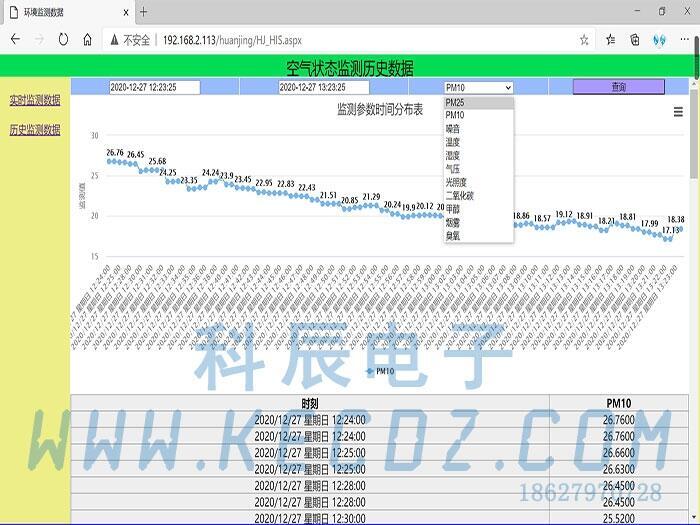Click the start time input field
The width and height of the screenshot is (700, 525).
pyautogui.click(x=155, y=87)
